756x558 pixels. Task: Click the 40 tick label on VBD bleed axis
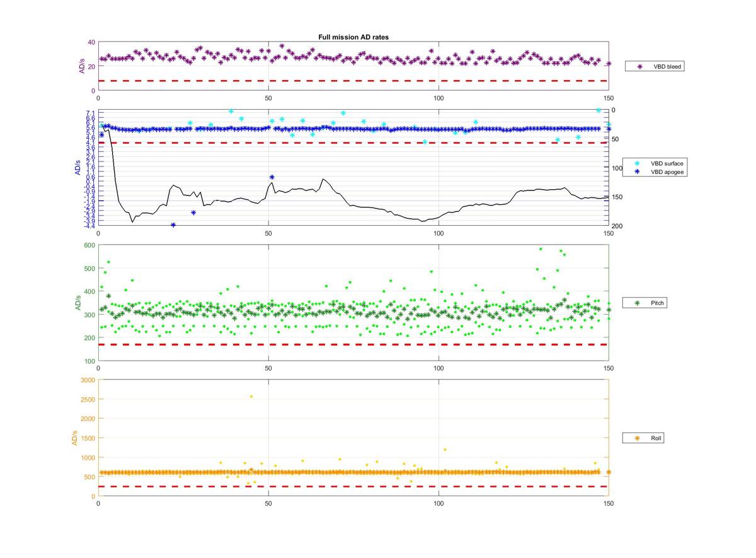[92, 42]
